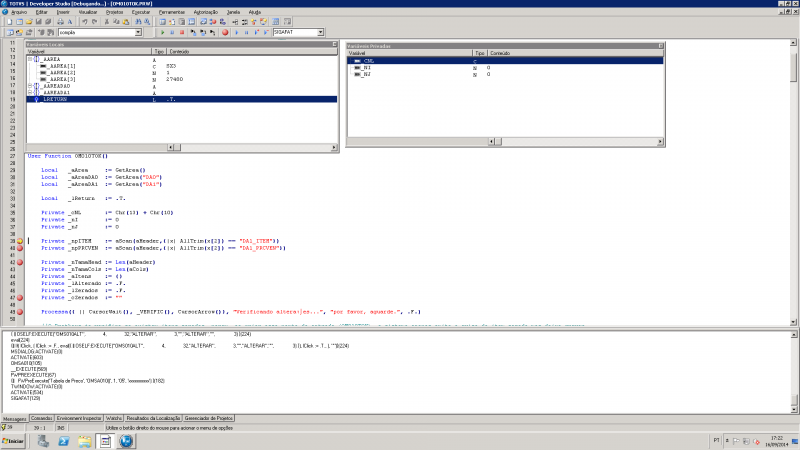800x450 pixels.
Task: Open the SIGAFAT environment dropdown
Action: click(x=320, y=32)
